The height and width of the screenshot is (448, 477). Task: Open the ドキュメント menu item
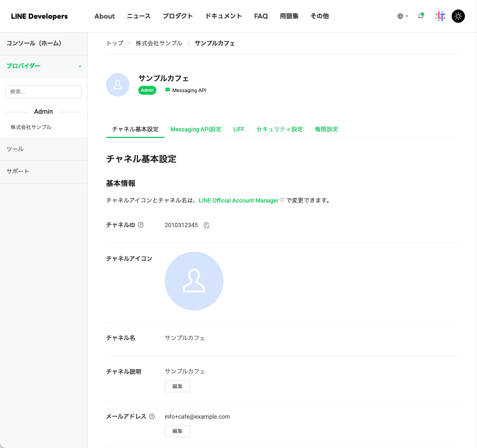pos(223,16)
